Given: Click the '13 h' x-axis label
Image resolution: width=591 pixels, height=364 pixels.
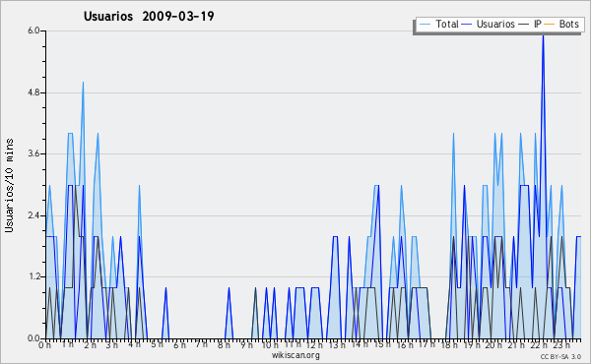Looking at the screenshot, I should pos(337,344).
